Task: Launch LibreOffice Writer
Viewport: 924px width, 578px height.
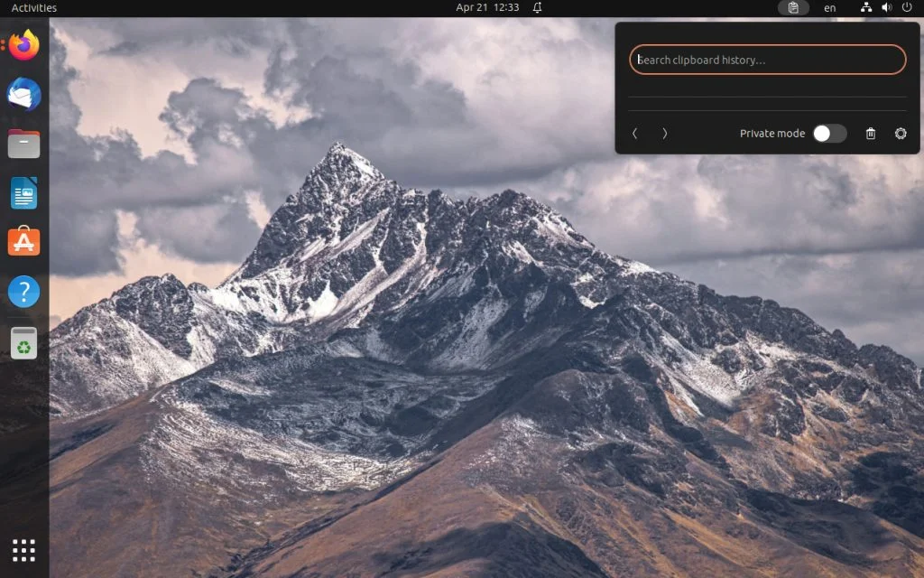Action: click(x=23, y=191)
